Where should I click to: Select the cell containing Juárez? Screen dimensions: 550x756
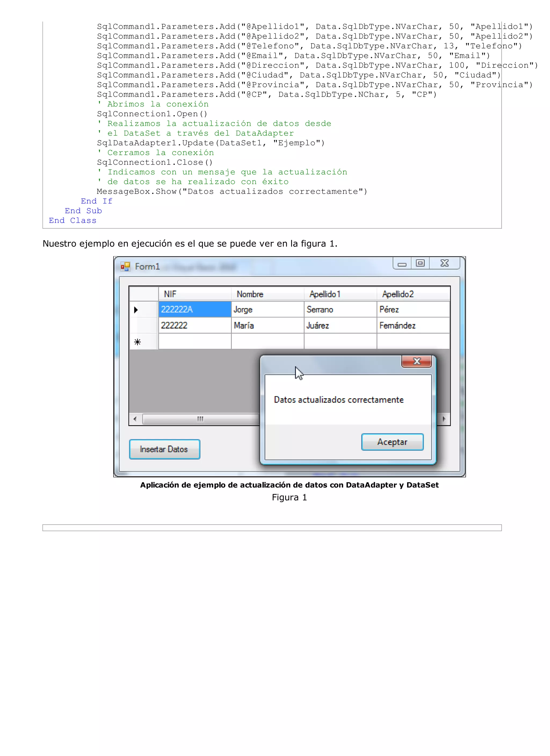pos(340,325)
